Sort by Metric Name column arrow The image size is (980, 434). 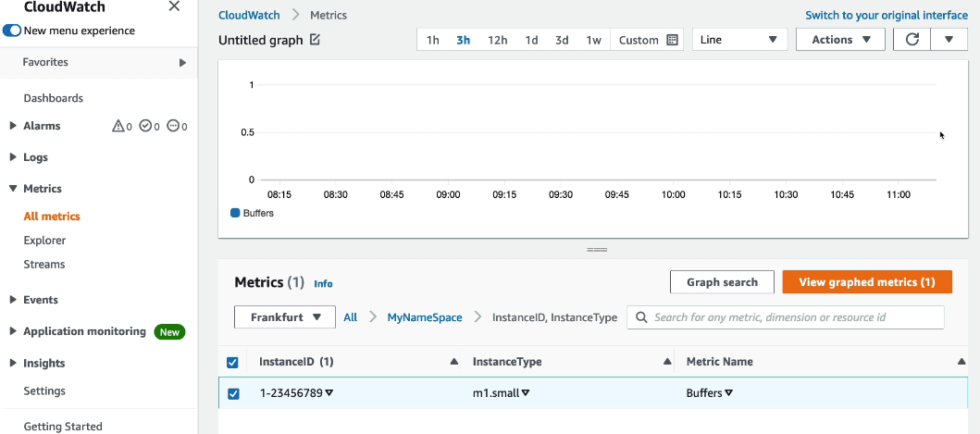(961, 362)
